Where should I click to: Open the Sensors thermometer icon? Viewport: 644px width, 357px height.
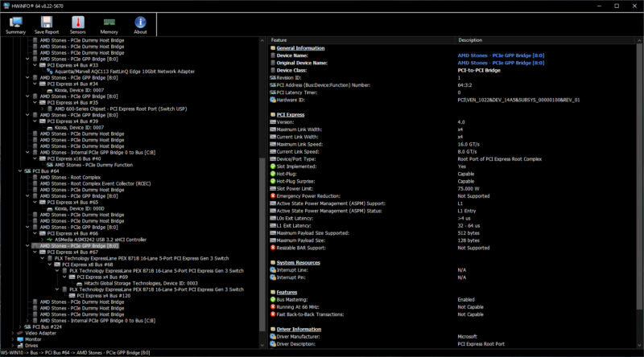point(78,24)
